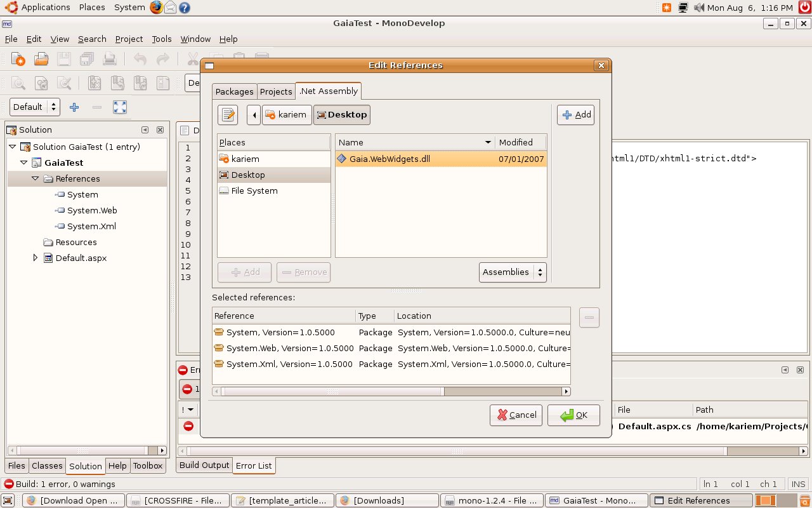
Task: Click the Name column sort arrow
Action: [488, 142]
